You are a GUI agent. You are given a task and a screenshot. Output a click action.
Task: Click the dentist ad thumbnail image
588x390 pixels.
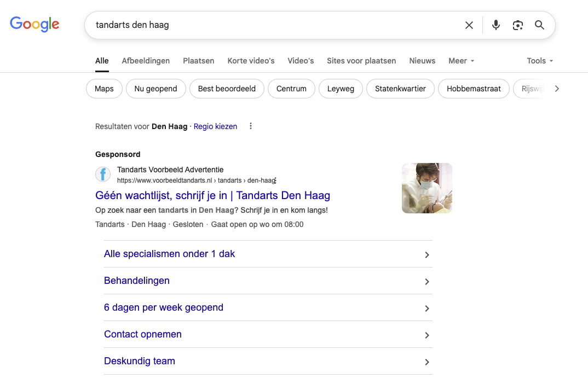[x=426, y=188]
